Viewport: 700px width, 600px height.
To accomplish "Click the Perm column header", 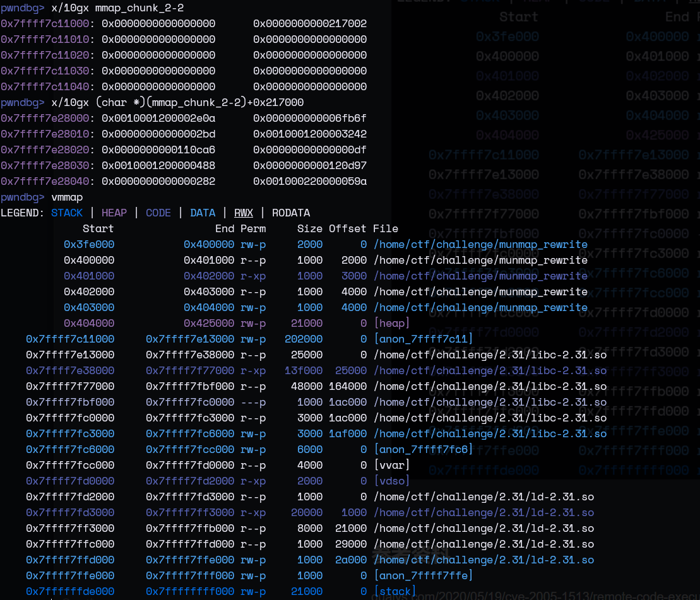I will [x=253, y=228].
